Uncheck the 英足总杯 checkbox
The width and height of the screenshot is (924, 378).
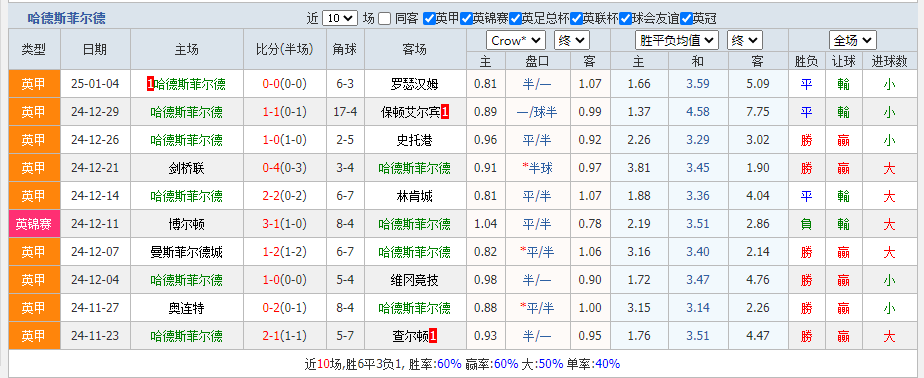pos(515,18)
